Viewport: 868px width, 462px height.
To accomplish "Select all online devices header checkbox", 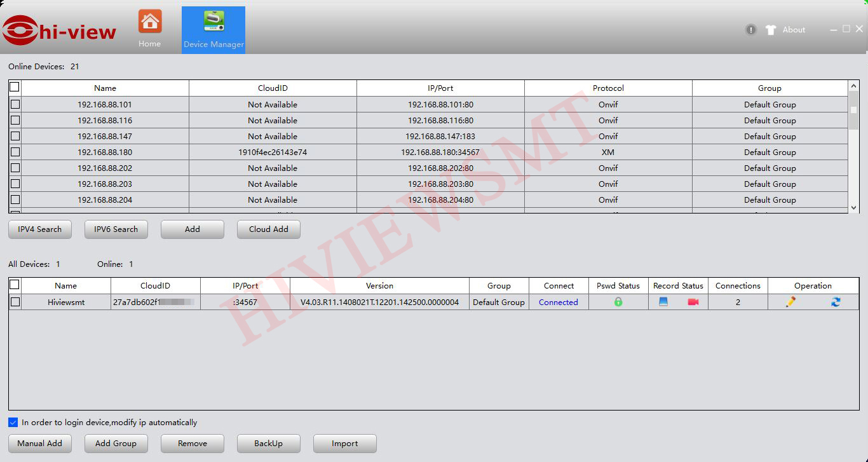I will pos(15,87).
